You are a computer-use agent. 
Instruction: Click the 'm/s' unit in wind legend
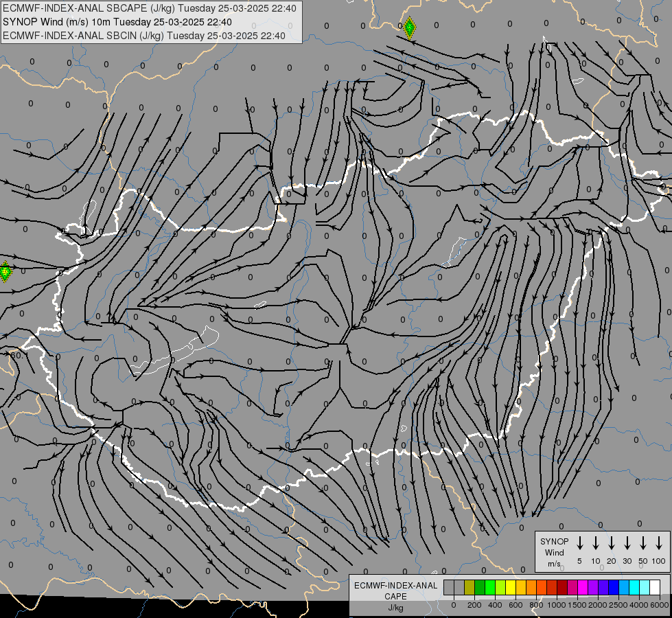click(x=554, y=564)
